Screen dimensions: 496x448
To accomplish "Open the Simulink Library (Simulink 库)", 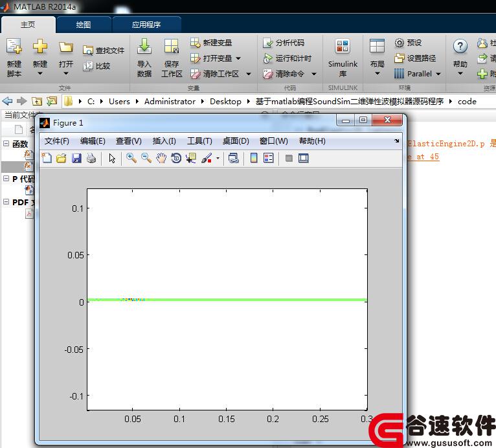I will click(343, 57).
